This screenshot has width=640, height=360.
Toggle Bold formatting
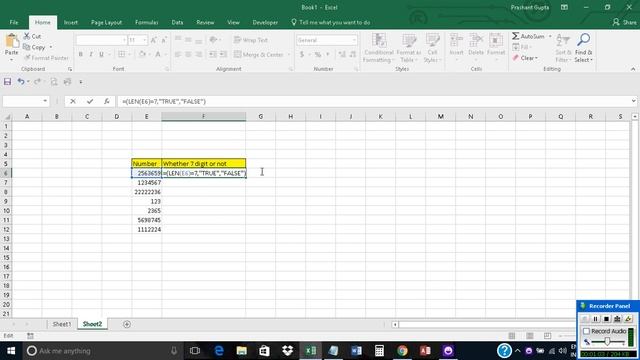point(81,54)
